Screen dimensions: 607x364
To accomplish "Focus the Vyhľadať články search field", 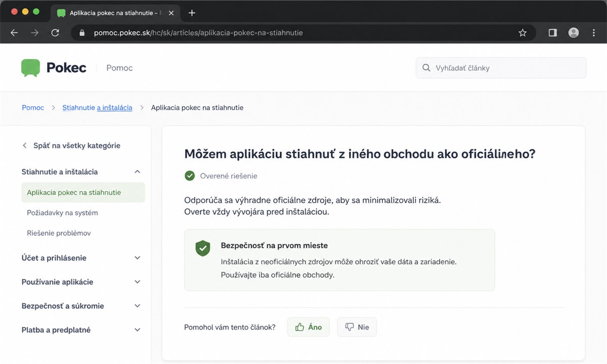I will pyautogui.click(x=501, y=68).
